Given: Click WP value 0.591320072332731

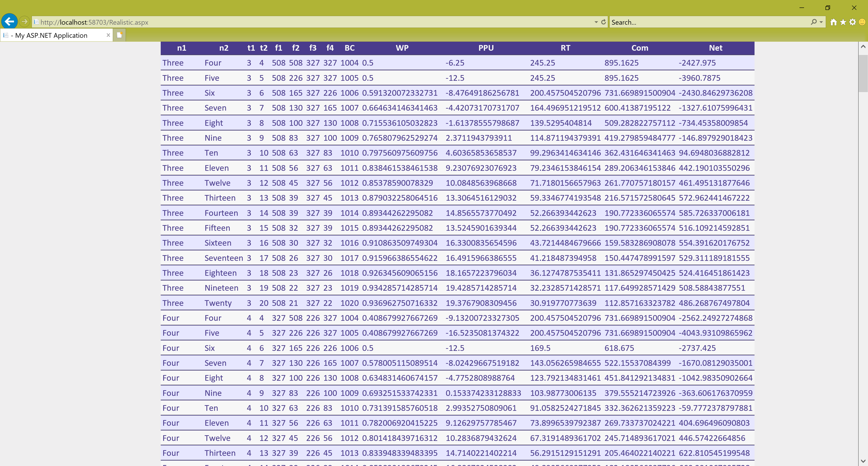Looking at the screenshot, I should pos(400,93).
